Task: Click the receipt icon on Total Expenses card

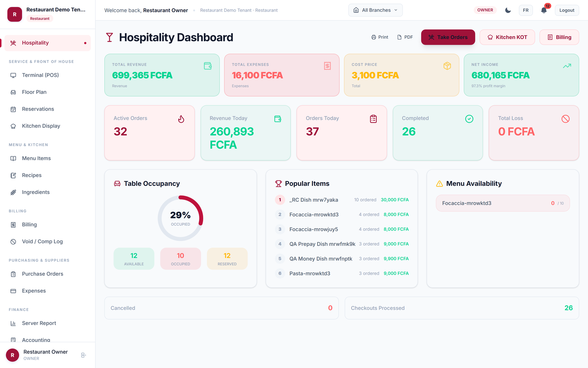Action: [x=327, y=66]
